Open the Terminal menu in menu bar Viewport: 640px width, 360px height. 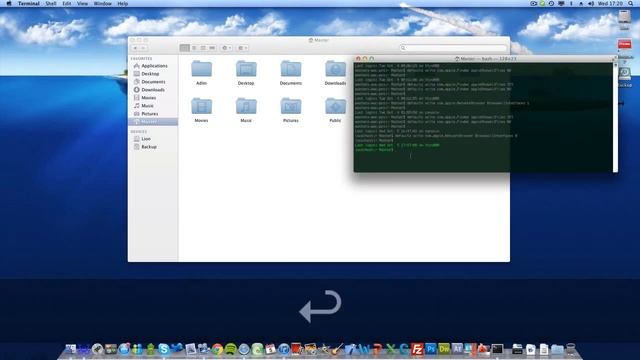[29, 4]
